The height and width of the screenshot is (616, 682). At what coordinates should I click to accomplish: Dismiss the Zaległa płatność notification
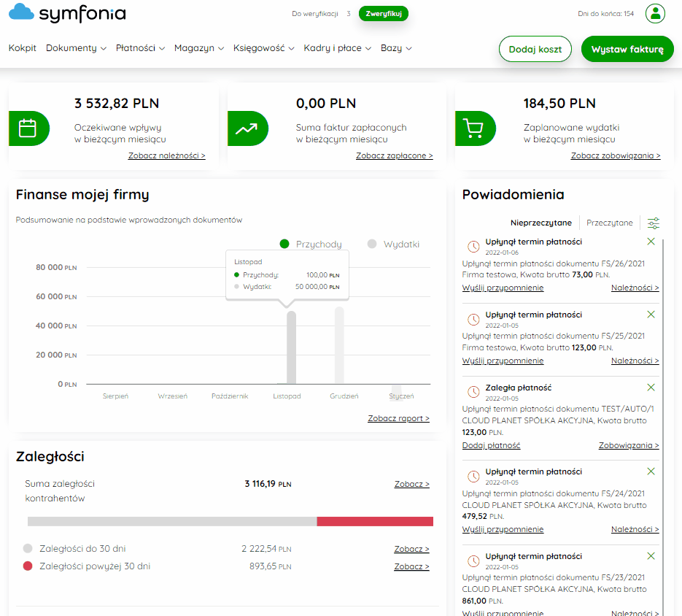tap(651, 387)
